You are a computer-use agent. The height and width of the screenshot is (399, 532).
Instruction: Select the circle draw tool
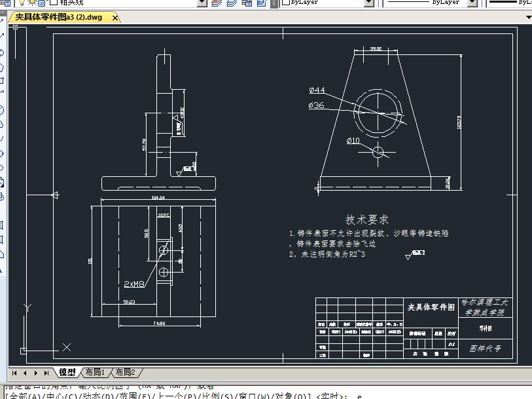2,109
